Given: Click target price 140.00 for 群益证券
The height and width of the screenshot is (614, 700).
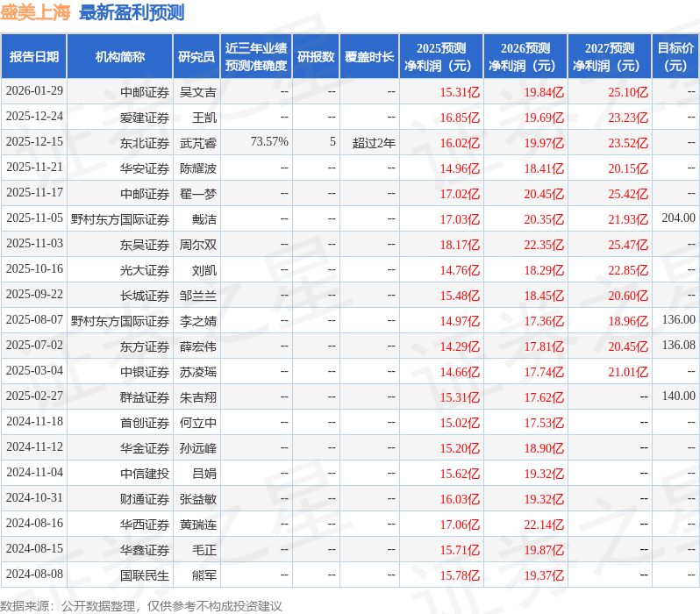Looking at the screenshot, I should [678, 396].
